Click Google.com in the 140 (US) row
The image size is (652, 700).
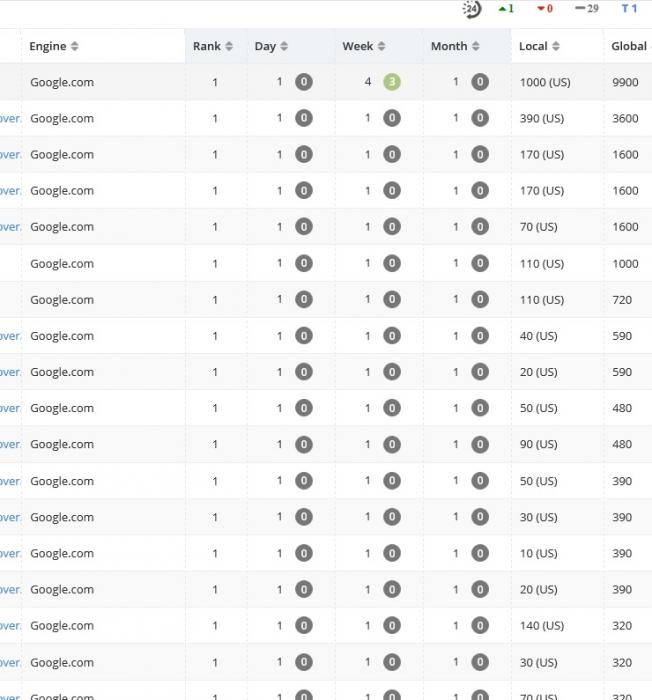click(x=62, y=625)
